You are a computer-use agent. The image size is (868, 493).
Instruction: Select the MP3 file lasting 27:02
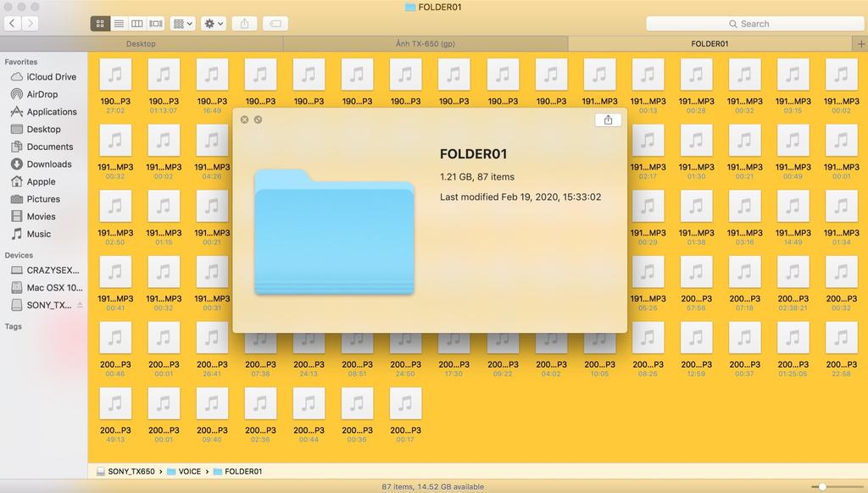pos(115,75)
